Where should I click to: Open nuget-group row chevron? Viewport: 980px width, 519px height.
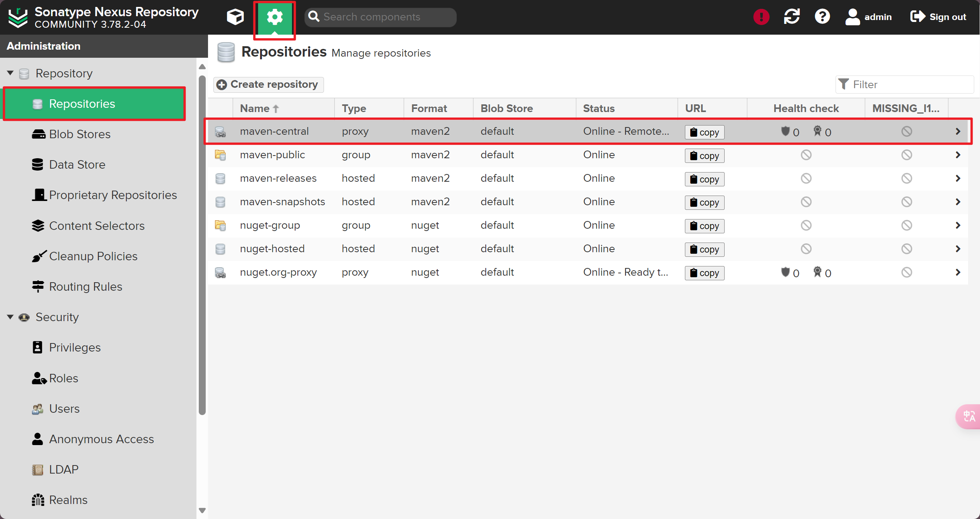[958, 226]
